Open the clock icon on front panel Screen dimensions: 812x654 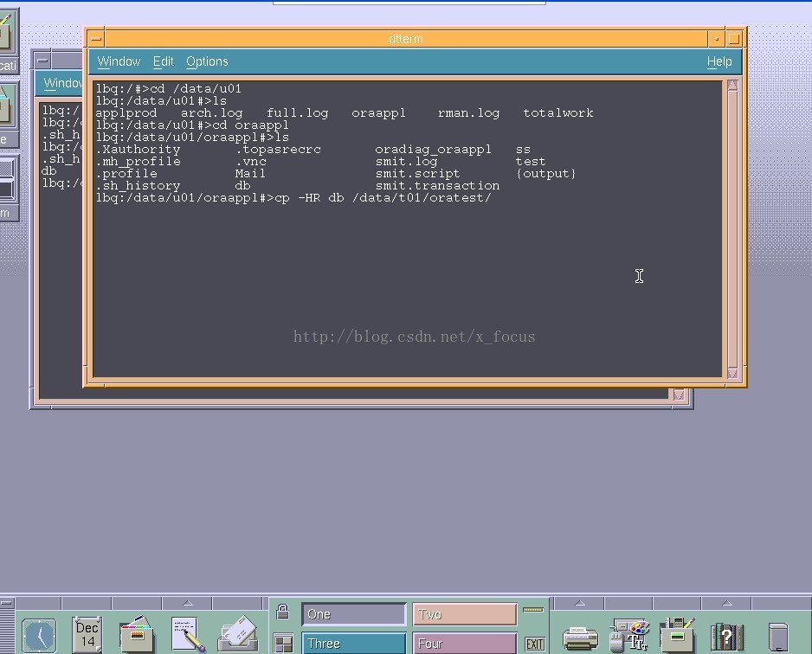click(x=39, y=635)
